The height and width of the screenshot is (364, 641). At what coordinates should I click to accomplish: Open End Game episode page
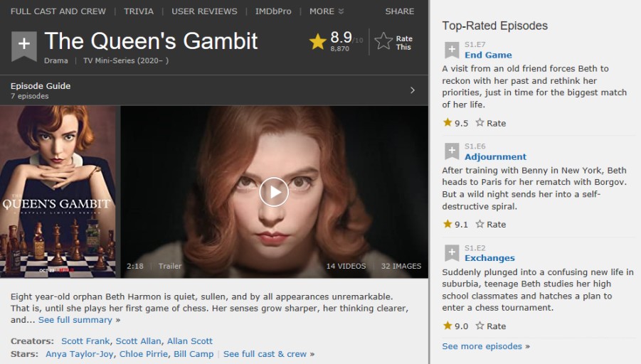[488, 55]
